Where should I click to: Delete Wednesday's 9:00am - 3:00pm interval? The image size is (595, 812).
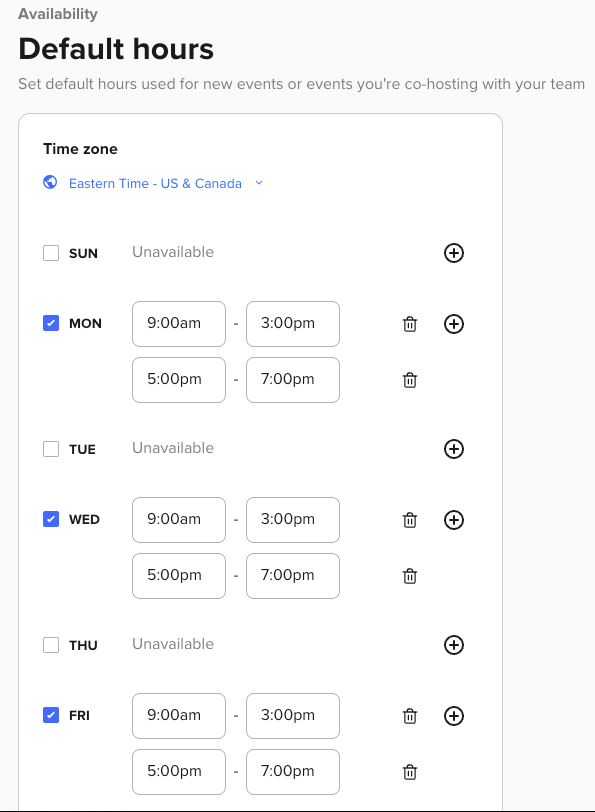410,520
